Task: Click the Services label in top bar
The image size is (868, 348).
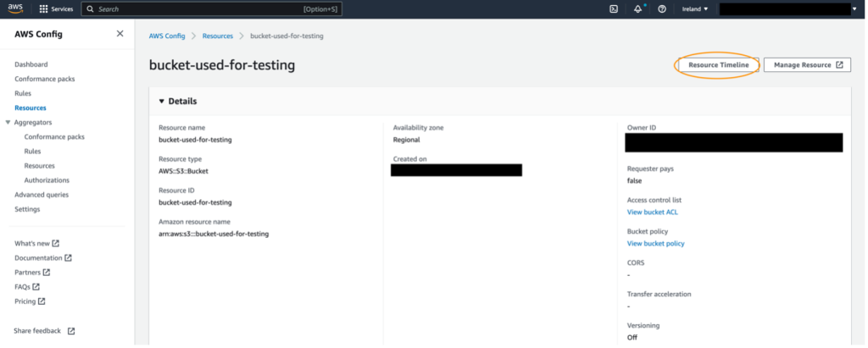Action: coord(62,8)
